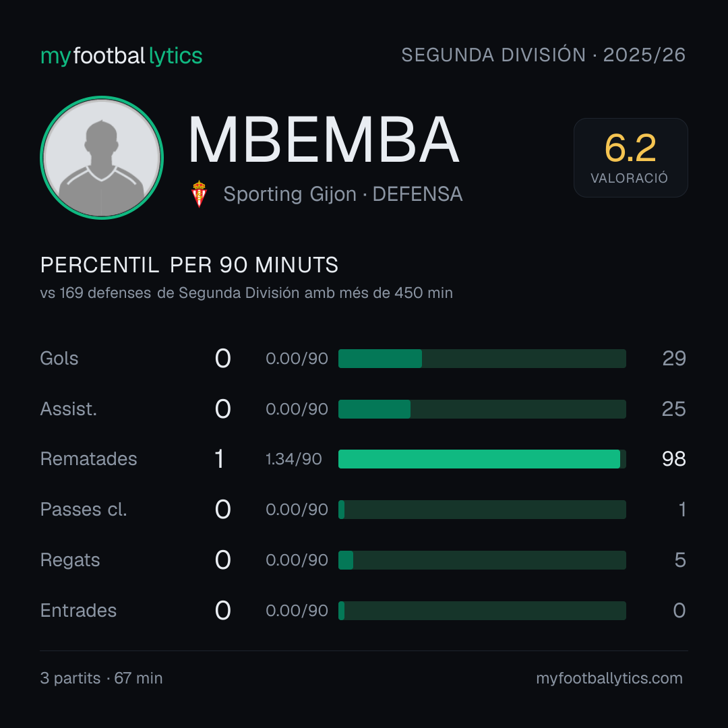Click the 6.2 Valoració rating badge
728x728 pixels.
click(630, 157)
